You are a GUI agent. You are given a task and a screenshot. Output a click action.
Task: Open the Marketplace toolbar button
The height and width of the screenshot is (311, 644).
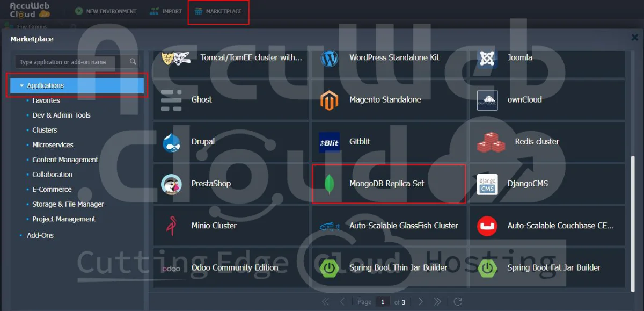(218, 11)
